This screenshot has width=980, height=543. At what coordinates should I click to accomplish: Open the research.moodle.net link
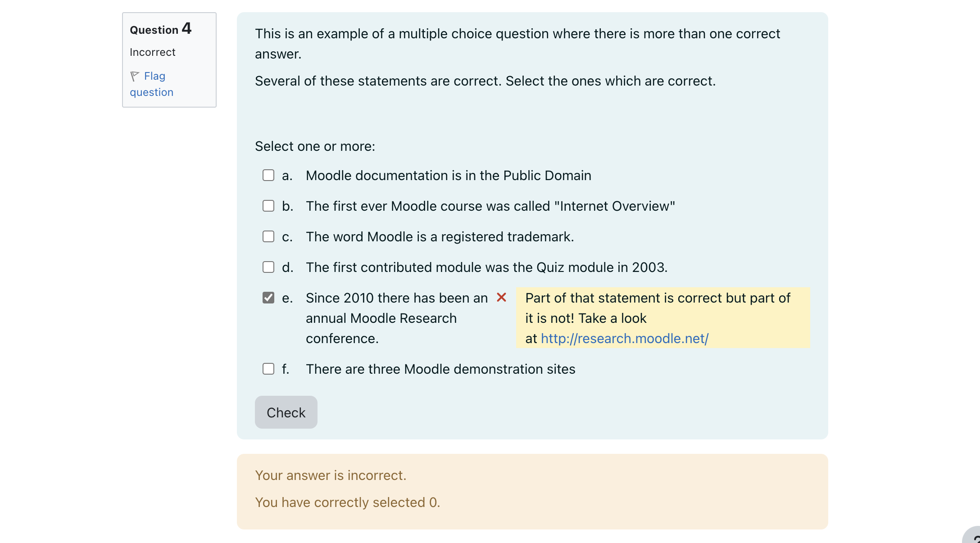624,338
